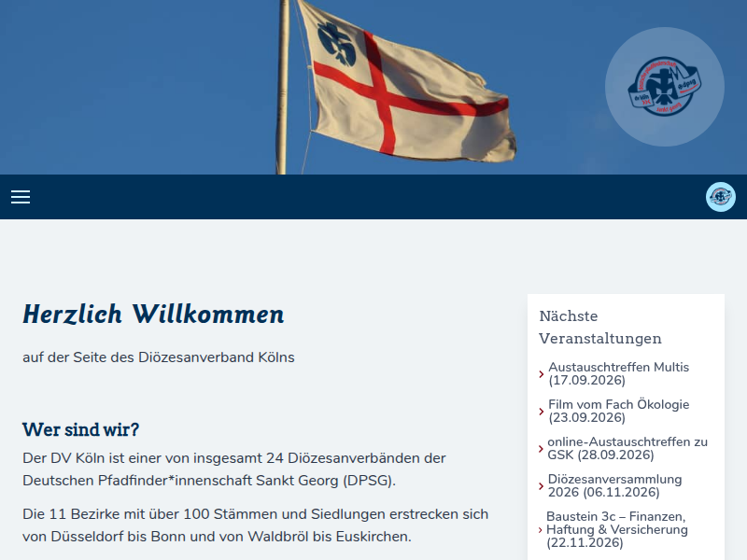The image size is (747, 560).
Task: Click chevron beside Baustein 3c entry
Action: coord(541,530)
